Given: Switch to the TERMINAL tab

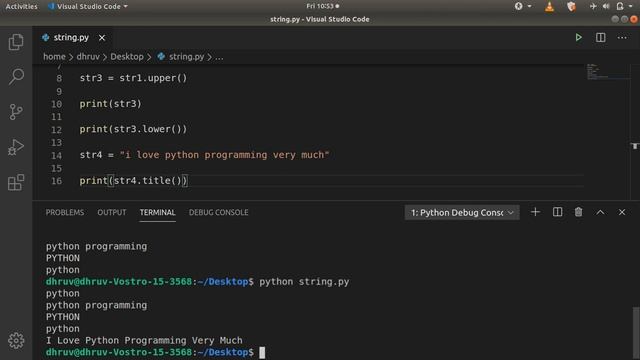Looking at the screenshot, I should [x=158, y=212].
